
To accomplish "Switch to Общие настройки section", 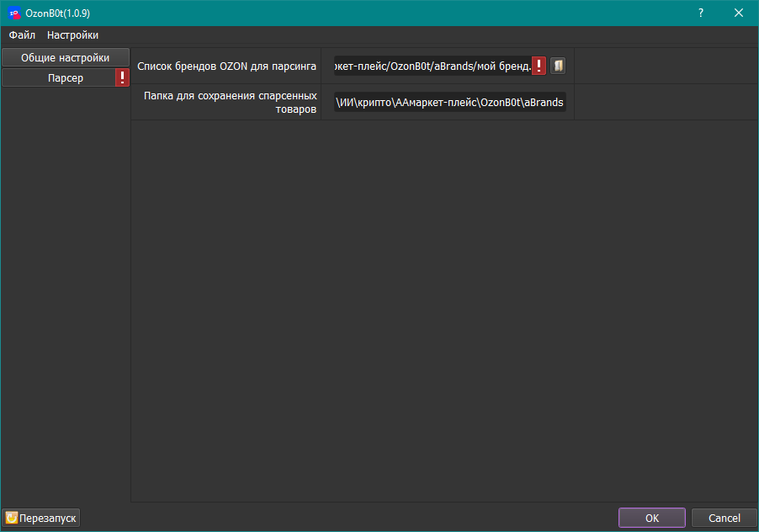I will pyautogui.click(x=66, y=57).
